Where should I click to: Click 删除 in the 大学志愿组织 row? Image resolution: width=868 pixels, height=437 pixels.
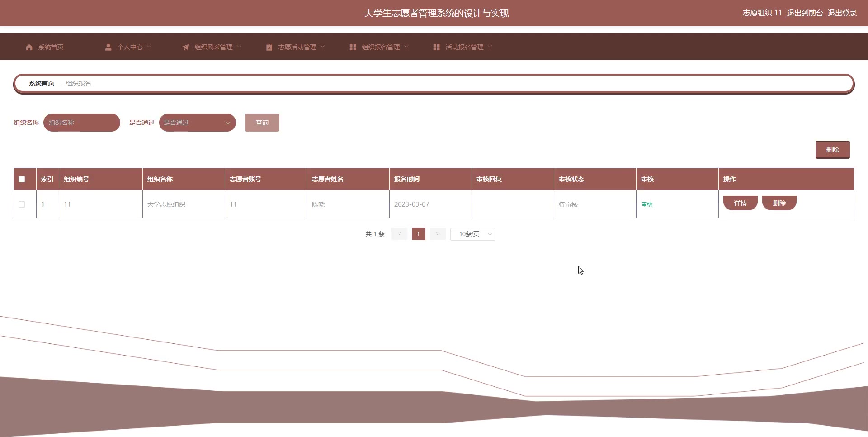[779, 203]
